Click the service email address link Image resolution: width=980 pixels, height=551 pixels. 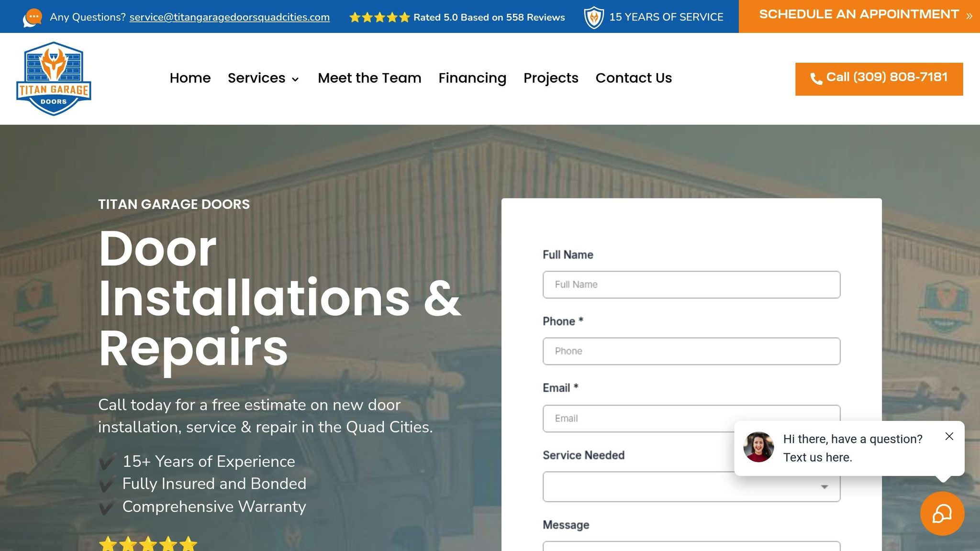click(x=229, y=17)
